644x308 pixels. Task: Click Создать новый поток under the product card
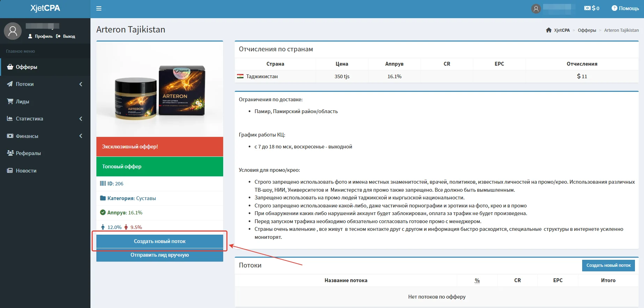[160, 241]
